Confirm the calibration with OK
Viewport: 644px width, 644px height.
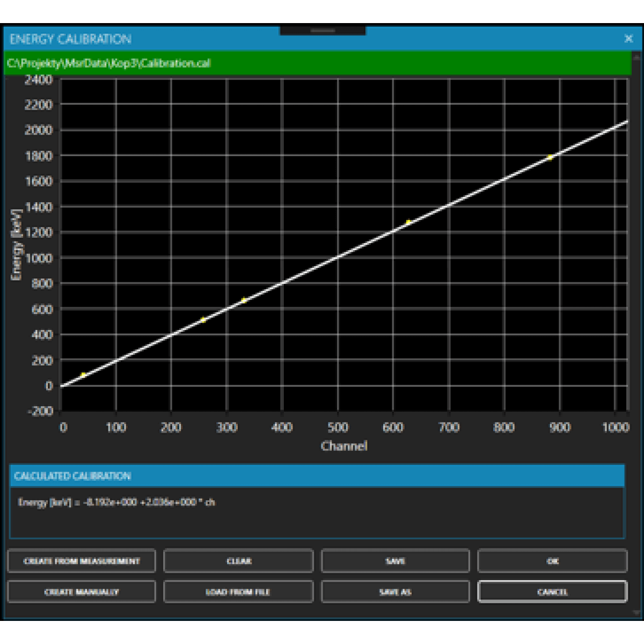tap(552, 561)
